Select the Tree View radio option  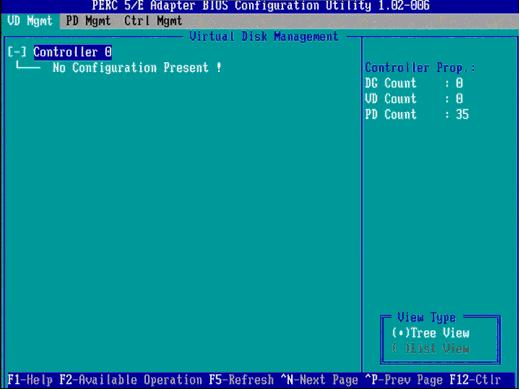pos(431,333)
